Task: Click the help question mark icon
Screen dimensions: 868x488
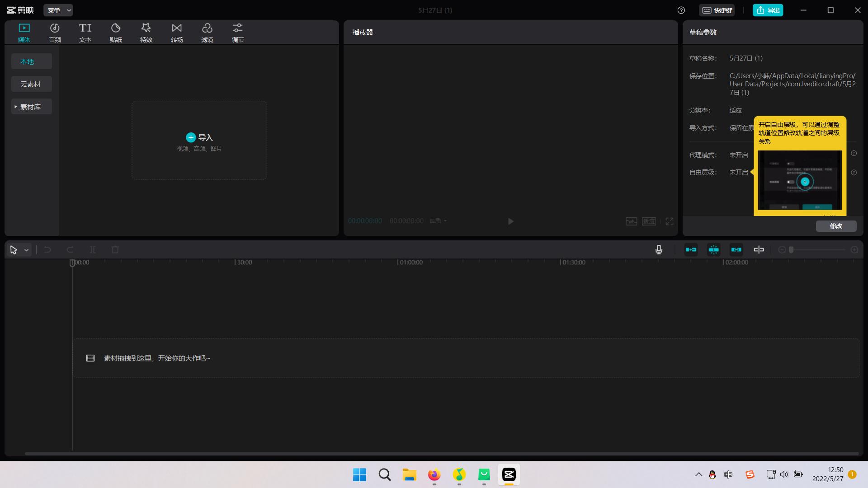Action: point(681,10)
